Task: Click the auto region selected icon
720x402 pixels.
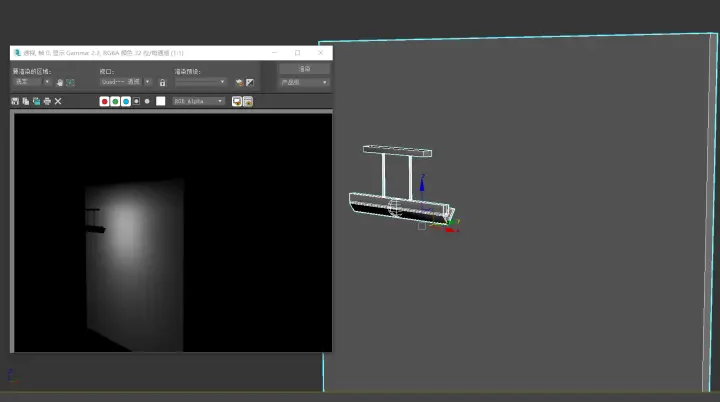Action: tap(70, 82)
